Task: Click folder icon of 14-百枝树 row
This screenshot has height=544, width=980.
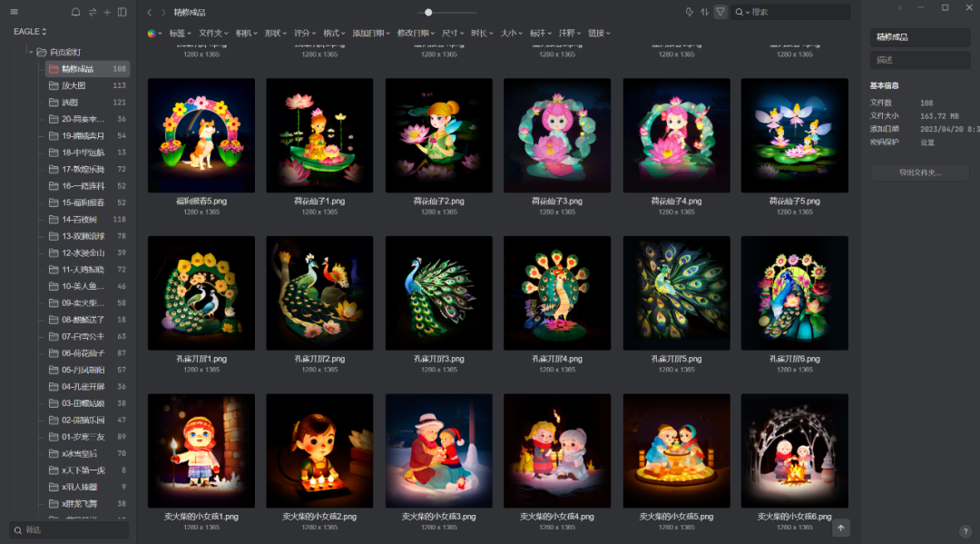Action: [x=54, y=220]
